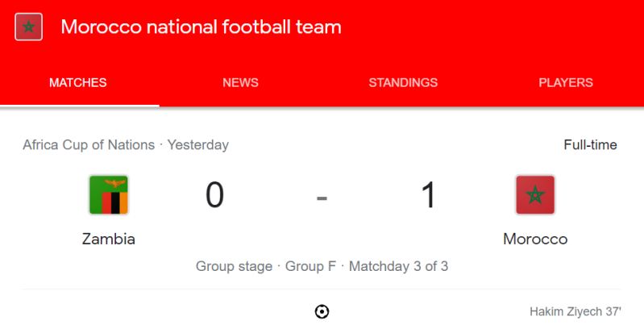Click Zambia's score of 0
Viewport: 644px width, 329px height.
tap(214, 195)
